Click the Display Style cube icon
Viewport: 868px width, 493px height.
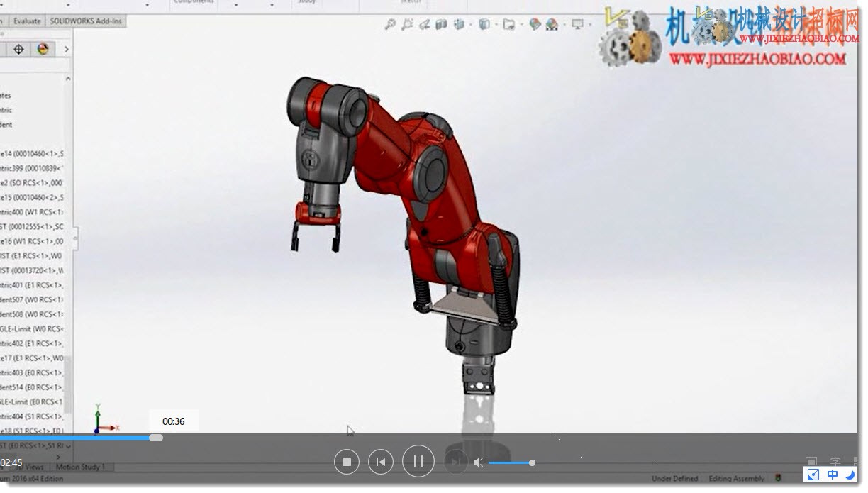pos(484,25)
